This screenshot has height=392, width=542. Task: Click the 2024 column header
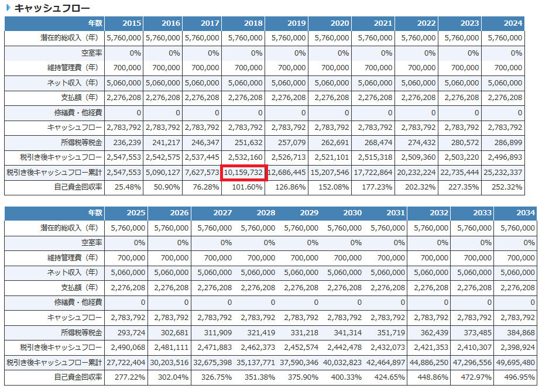pos(503,23)
